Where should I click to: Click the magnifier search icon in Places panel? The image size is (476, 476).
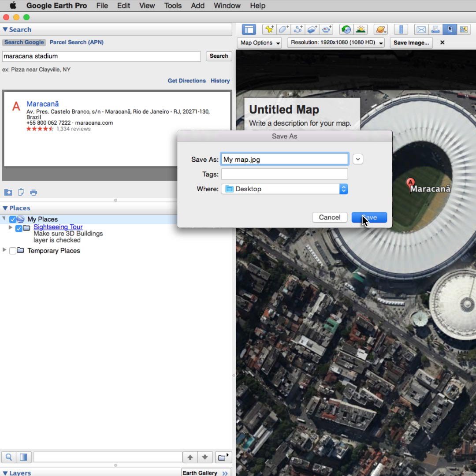click(9, 457)
